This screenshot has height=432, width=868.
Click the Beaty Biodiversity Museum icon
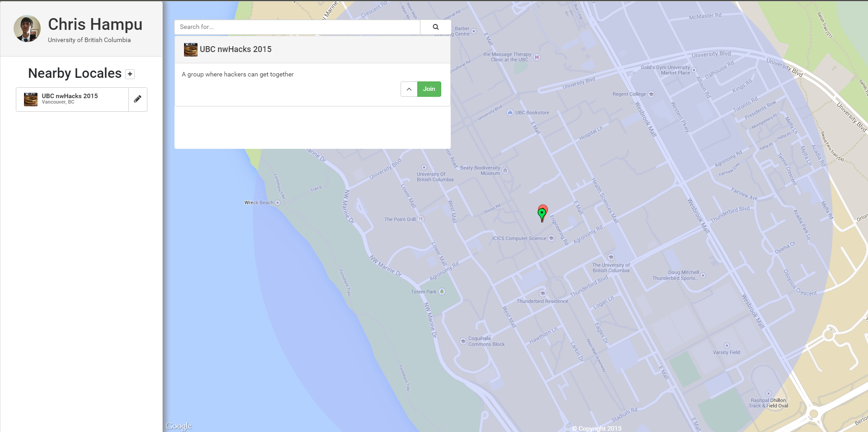click(505, 171)
